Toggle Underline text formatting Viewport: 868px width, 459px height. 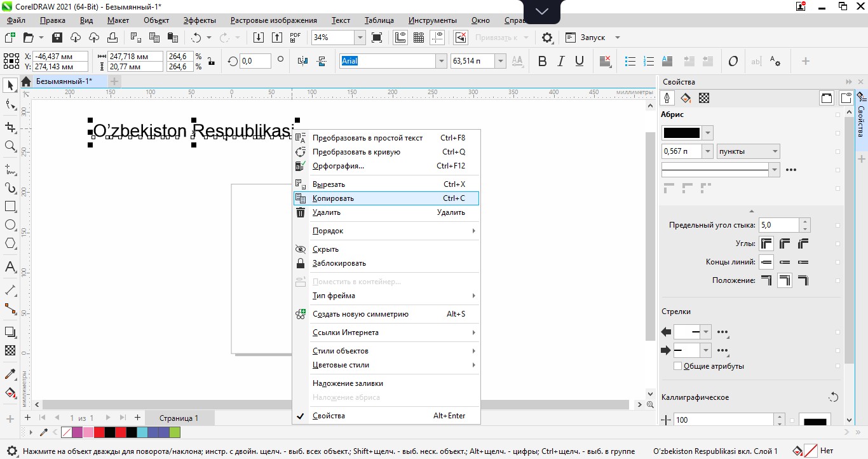tap(579, 61)
